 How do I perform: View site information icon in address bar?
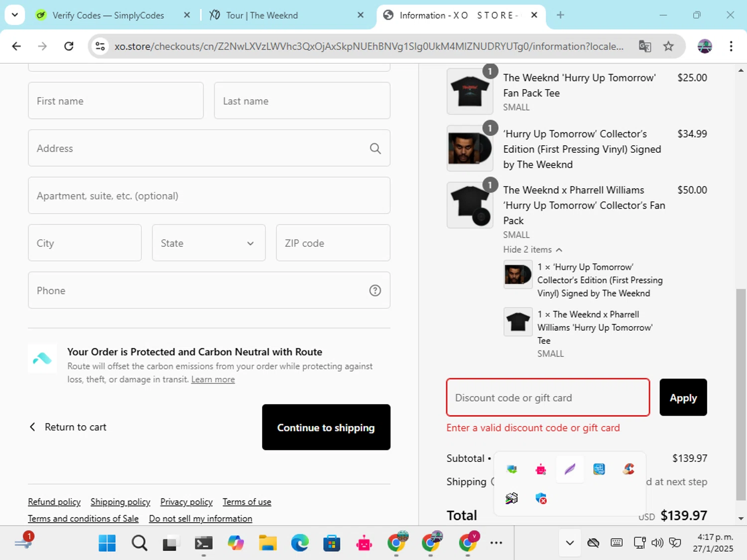pyautogui.click(x=100, y=46)
